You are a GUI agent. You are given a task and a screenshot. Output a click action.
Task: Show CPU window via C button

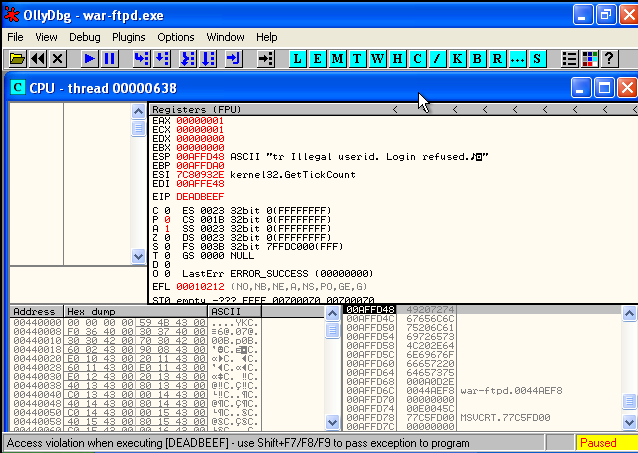tap(417, 59)
